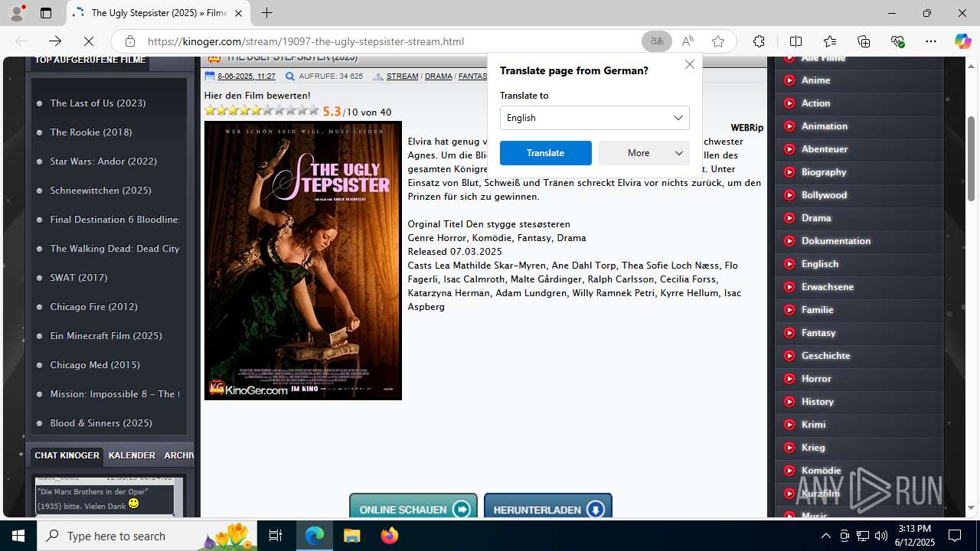View site information lock icon
The image size is (980, 551).
click(130, 41)
